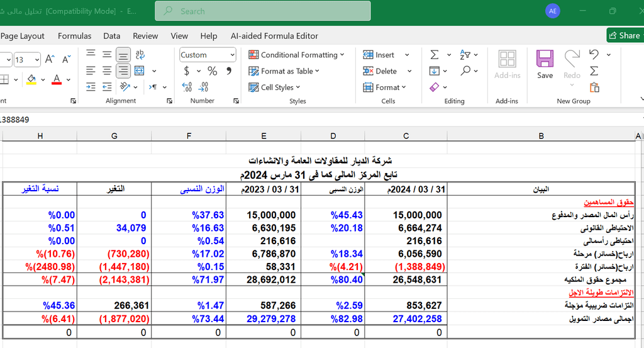This screenshot has height=348, width=644.
Task: Click the sigma icon in New Group
Action: pos(594,71)
